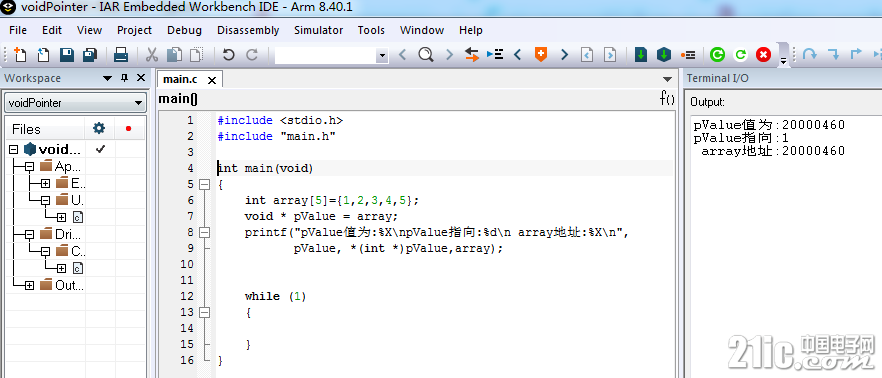Image resolution: width=882 pixels, height=378 pixels.
Task: Close the main.c tab
Action: (212, 80)
